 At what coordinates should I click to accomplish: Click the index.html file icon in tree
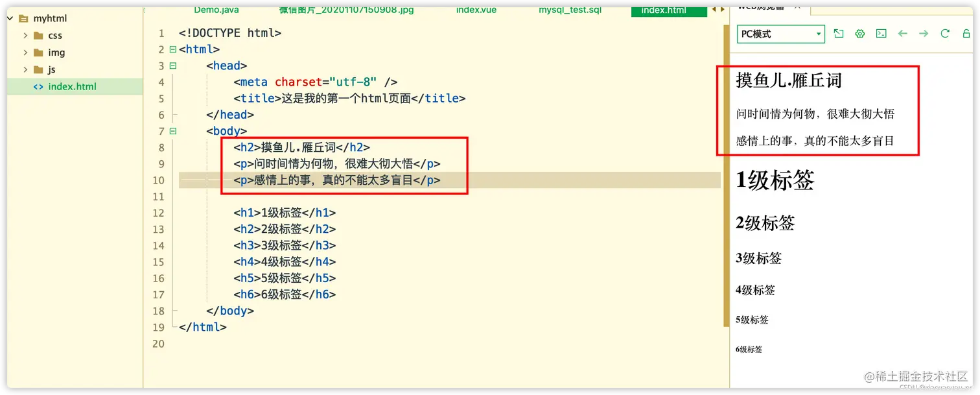38,86
